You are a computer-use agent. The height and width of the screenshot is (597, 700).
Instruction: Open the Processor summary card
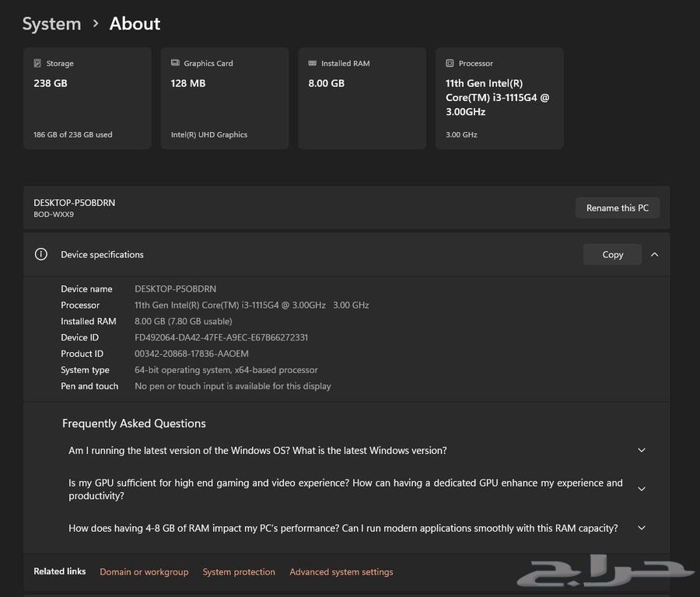pos(499,97)
